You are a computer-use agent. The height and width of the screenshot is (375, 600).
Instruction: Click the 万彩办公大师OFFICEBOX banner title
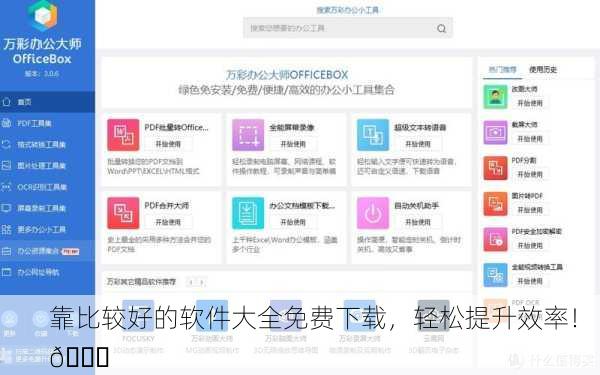287,75
